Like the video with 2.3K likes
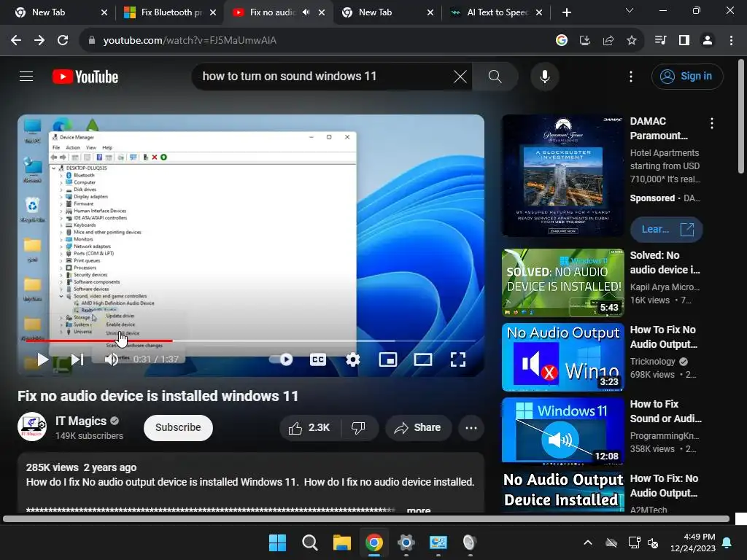The width and height of the screenshot is (747, 560). 309,427
